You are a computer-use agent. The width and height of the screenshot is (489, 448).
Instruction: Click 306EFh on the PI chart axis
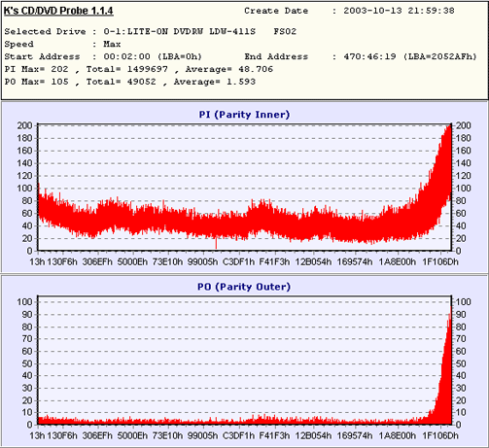click(x=97, y=262)
